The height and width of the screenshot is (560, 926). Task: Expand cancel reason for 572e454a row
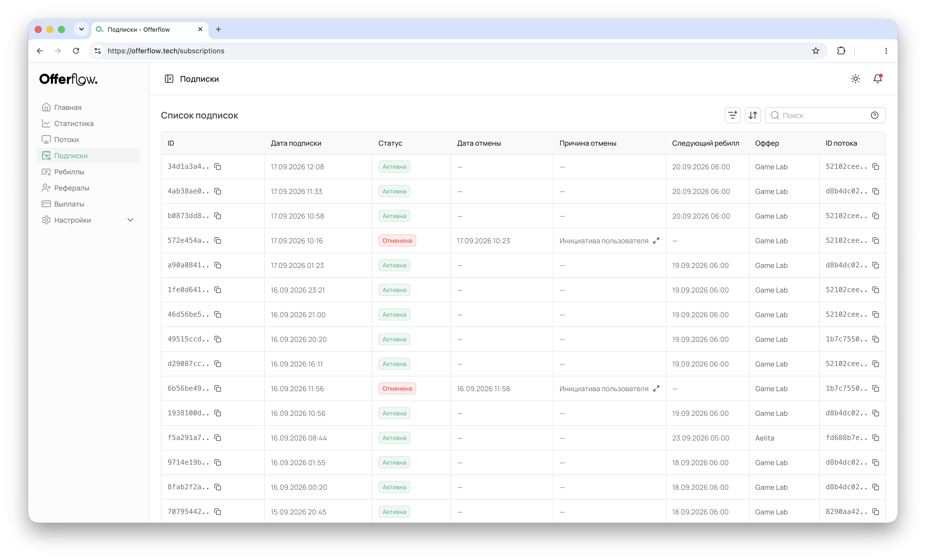pos(656,241)
